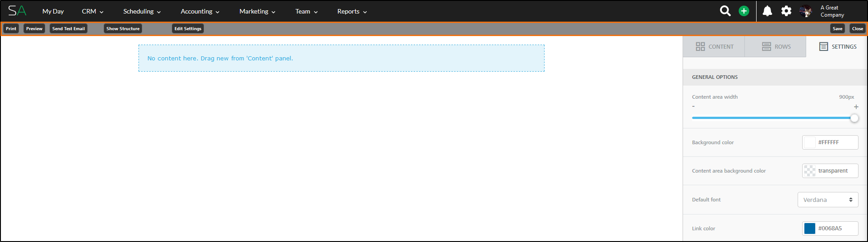Click the #0068A5 link color field
Viewport: 868px width, 242px height.
pos(830,228)
